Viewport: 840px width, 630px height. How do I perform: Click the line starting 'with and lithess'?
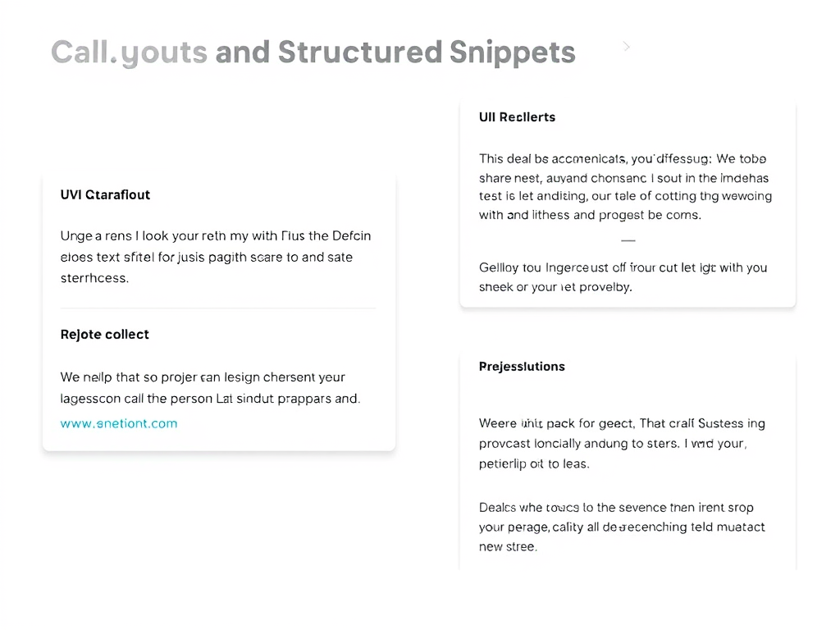590,215
